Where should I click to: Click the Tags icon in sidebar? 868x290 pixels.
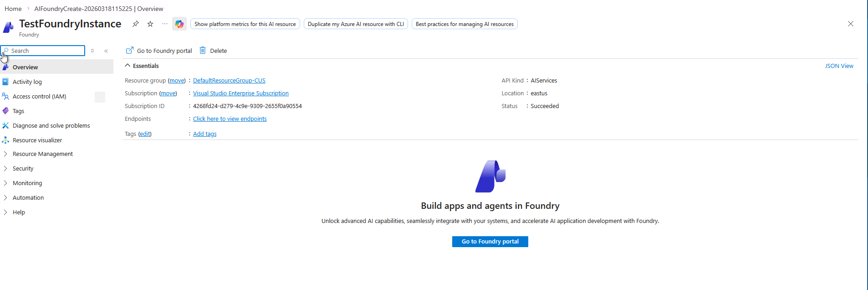5,111
